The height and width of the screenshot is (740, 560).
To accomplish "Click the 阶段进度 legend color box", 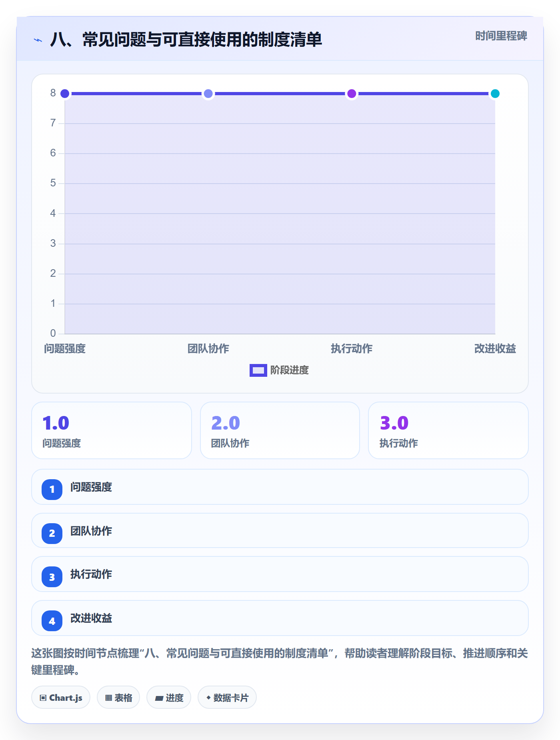I will click(x=258, y=370).
